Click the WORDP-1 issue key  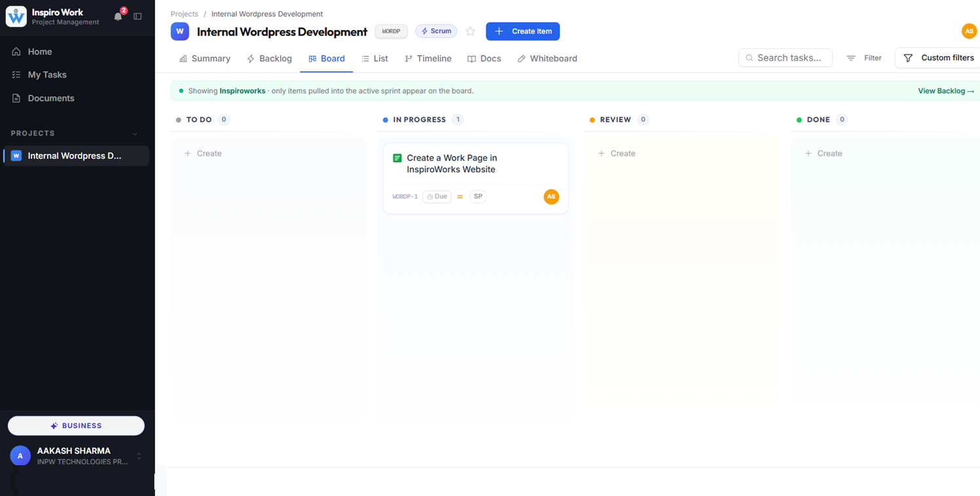pyautogui.click(x=405, y=196)
